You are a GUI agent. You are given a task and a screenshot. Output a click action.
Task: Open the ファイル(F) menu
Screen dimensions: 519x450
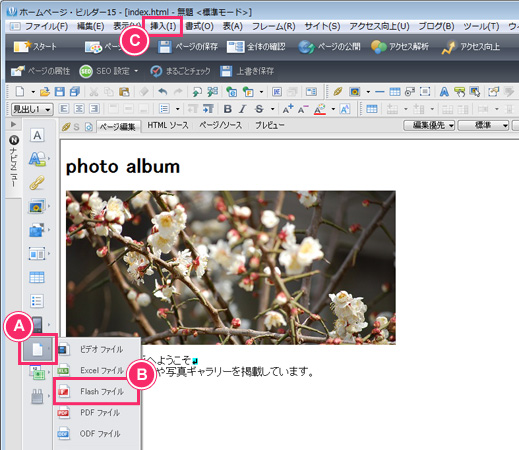[x=46, y=26]
